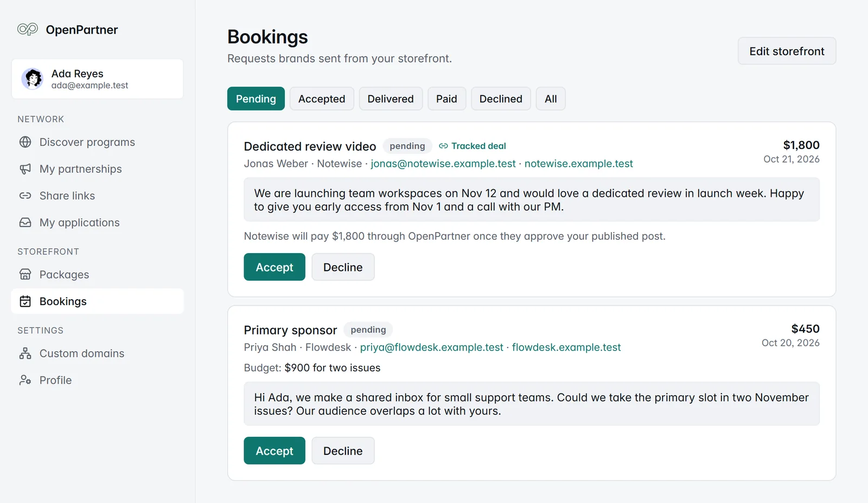This screenshot has width=868, height=503.
Task: Decline the Dedicated review video booking
Action: pyautogui.click(x=343, y=267)
